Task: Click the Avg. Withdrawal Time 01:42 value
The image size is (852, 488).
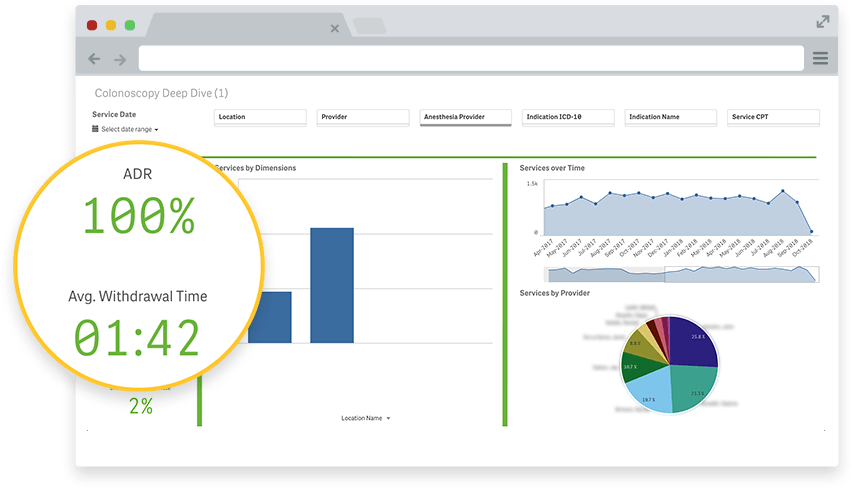Action: (137, 337)
